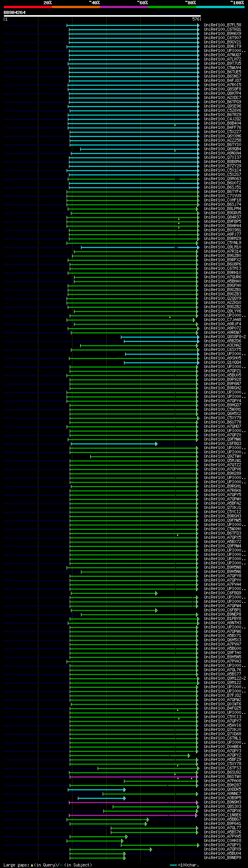Open hit UniRef100_A5BFZ9
Image resolution: width=248 pixels, height=868 pixels.
click(222, 760)
